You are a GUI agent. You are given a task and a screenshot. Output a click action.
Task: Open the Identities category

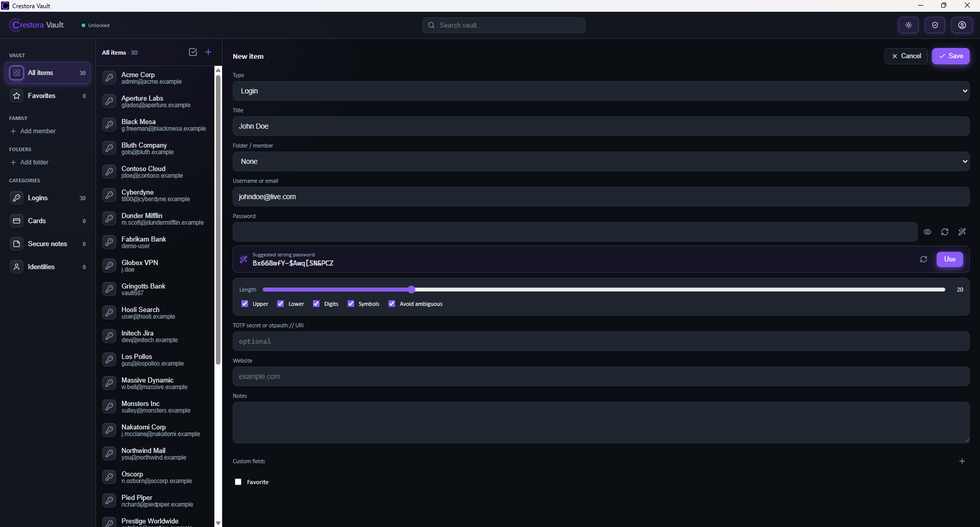(48, 267)
